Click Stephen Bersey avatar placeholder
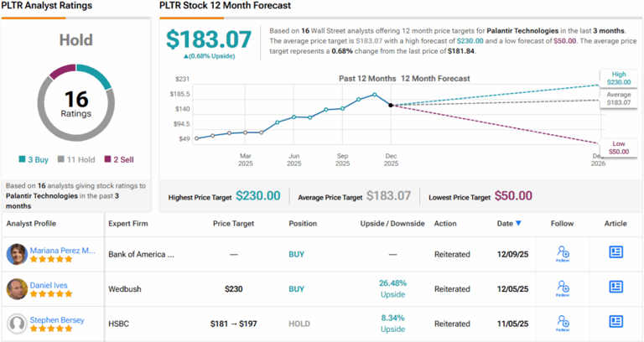This screenshot has width=644, height=342. (x=16, y=324)
